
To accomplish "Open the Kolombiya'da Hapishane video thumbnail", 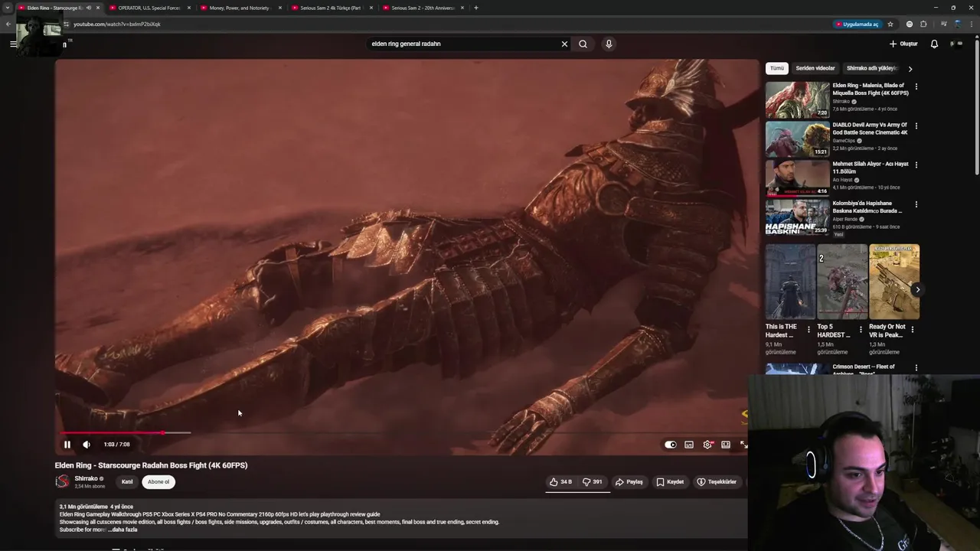I will (797, 217).
